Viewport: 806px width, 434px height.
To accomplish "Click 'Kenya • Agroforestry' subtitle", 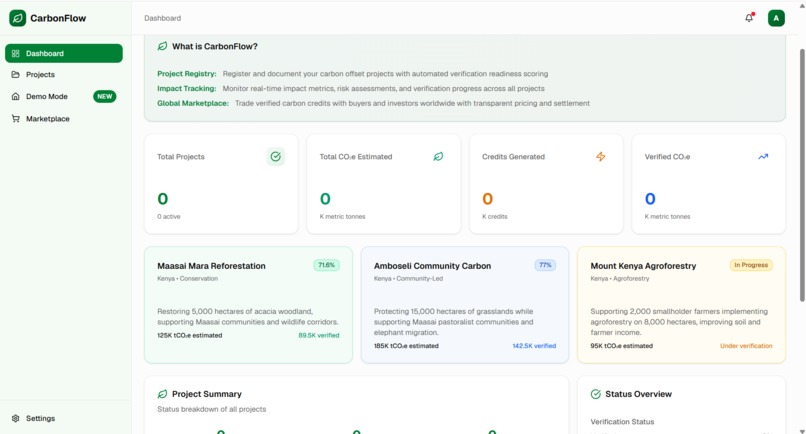I will (x=620, y=279).
